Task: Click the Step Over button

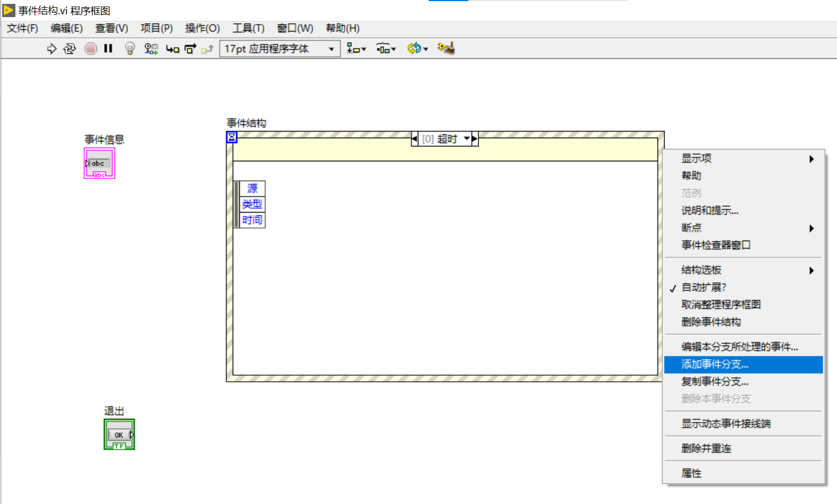Action: coord(191,48)
